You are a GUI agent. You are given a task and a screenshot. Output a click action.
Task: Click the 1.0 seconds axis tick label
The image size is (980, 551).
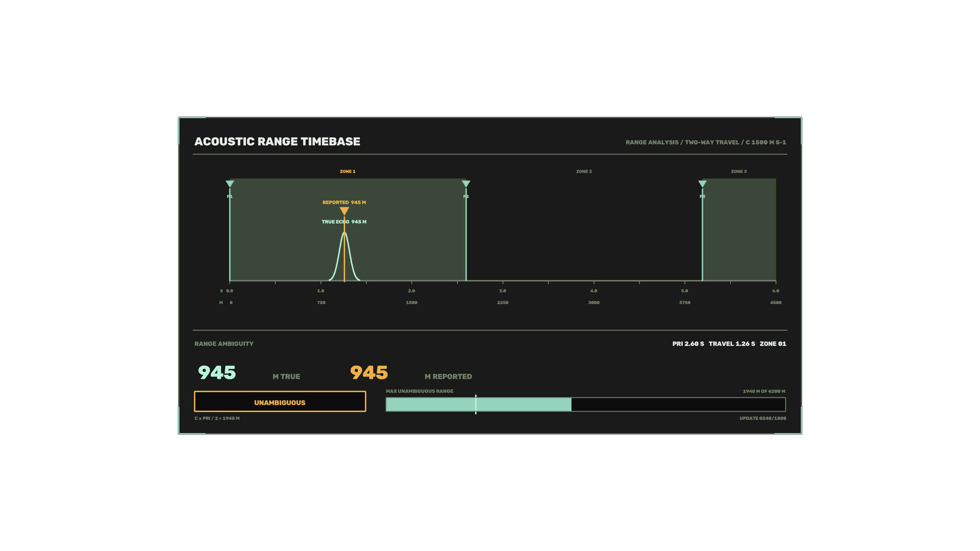click(321, 291)
